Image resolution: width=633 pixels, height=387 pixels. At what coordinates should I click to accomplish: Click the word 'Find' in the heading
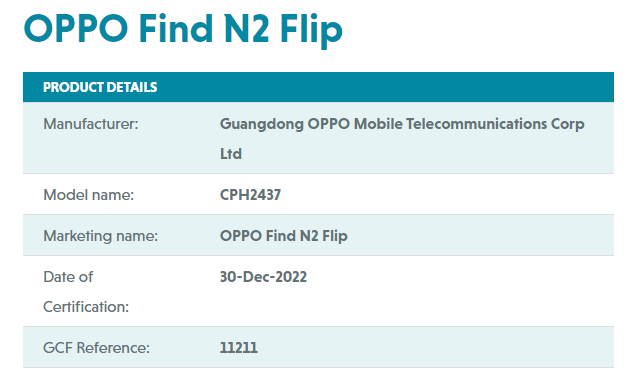176,28
